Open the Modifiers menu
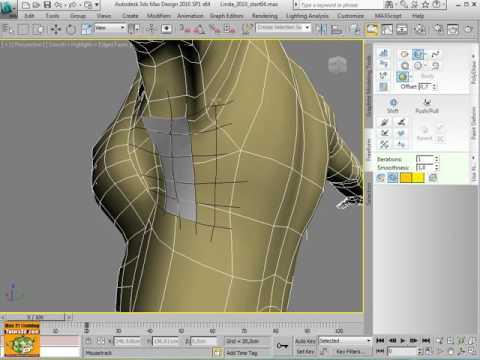The image size is (480, 360). point(159,16)
